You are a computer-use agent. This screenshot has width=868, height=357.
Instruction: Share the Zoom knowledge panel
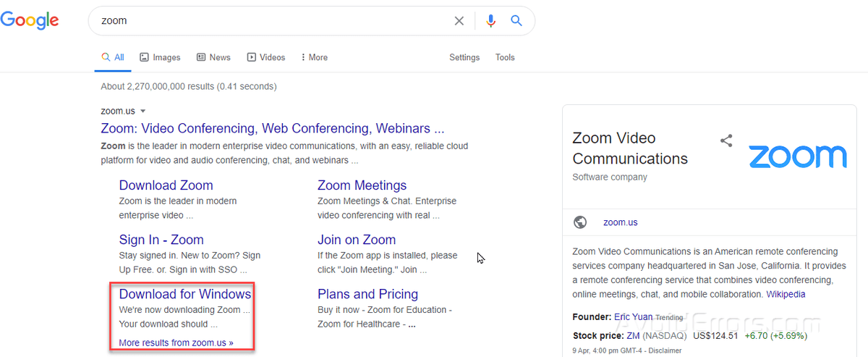(x=726, y=141)
